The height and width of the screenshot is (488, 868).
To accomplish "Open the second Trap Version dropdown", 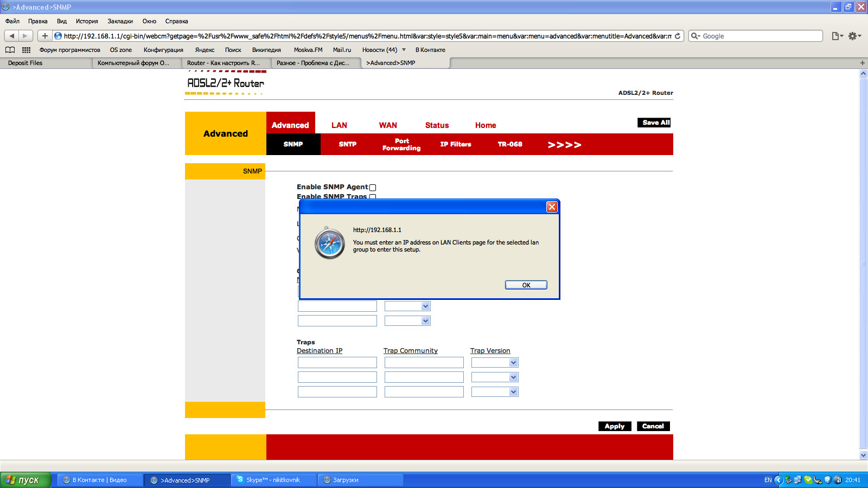I will [x=513, y=377].
